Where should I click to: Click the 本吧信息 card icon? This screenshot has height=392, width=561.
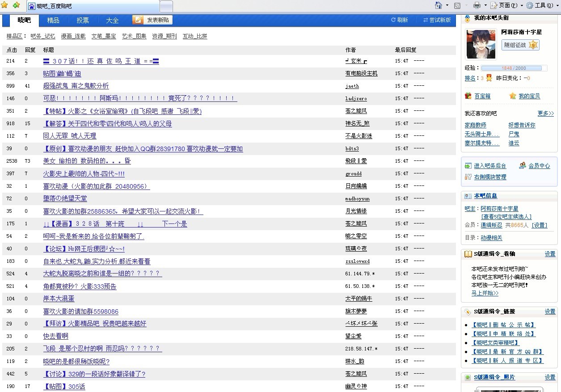[468, 196]
